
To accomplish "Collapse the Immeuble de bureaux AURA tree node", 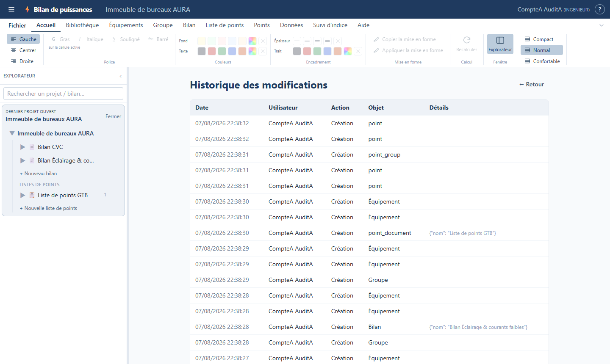I will (12, 133).
